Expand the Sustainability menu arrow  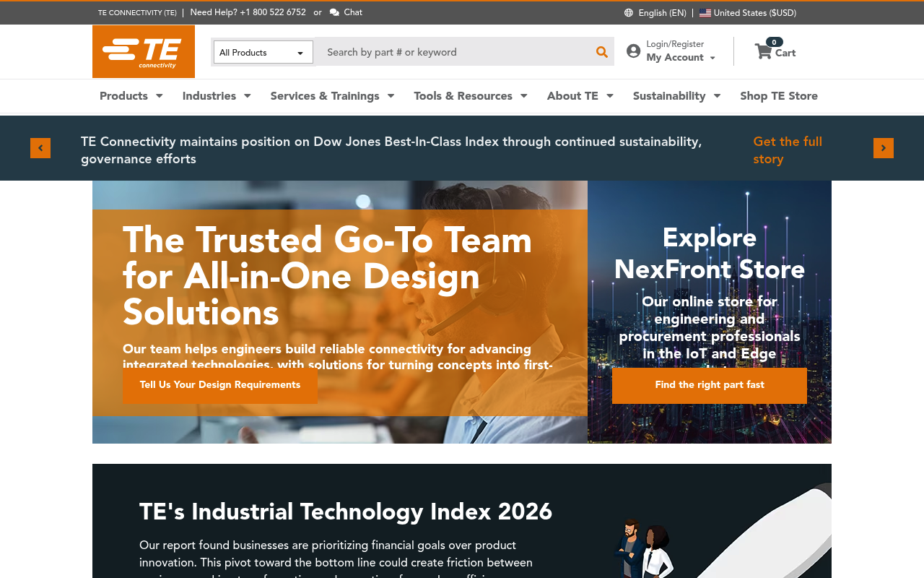717,96
